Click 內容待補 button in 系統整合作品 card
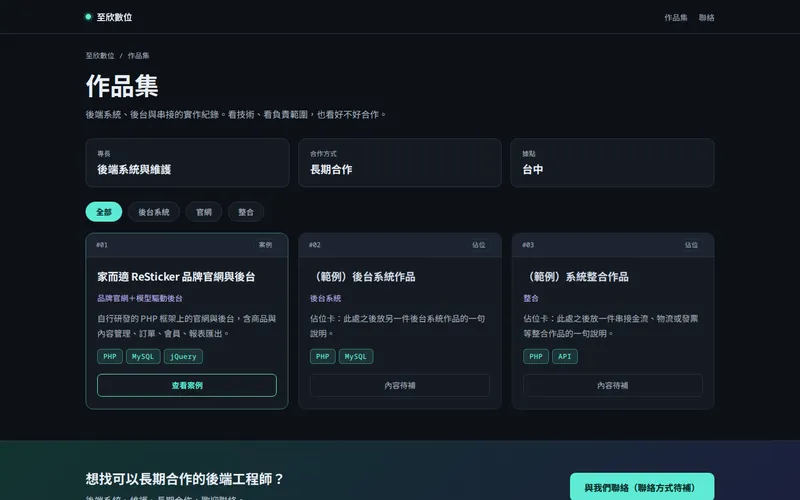This screenshot has width=800, height=500. coord(612,385)
